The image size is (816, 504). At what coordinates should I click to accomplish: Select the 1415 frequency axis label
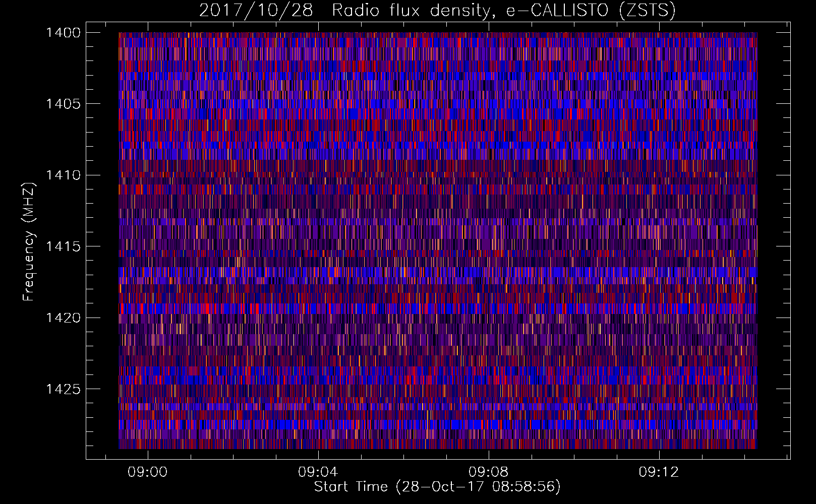click(x=63, y=246)
